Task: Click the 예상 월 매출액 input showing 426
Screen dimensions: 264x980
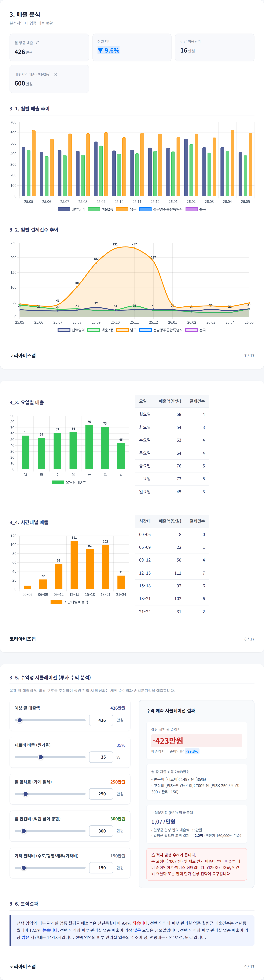Action: pos(101,720)
